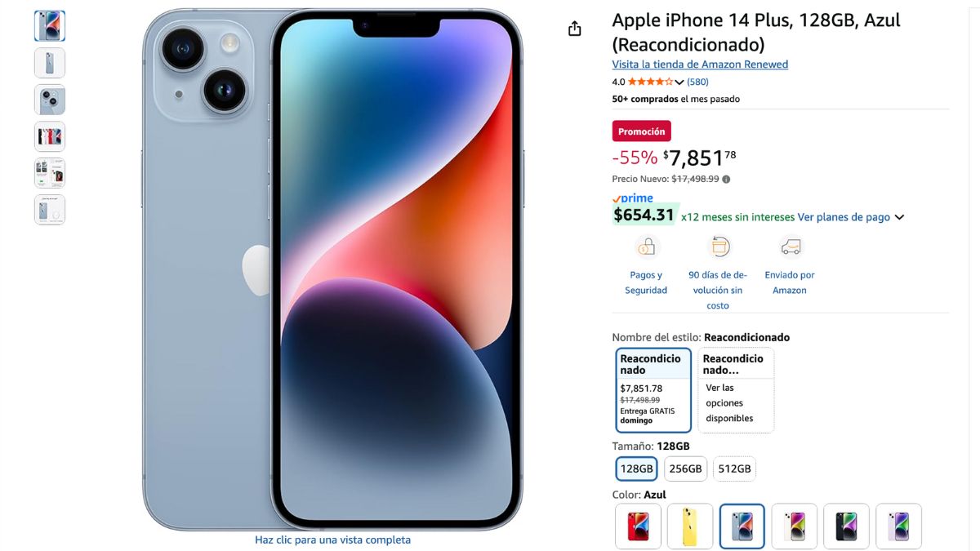Click the Prime logo badge
The image size is (980, 551).
click(x=633, y=198)
